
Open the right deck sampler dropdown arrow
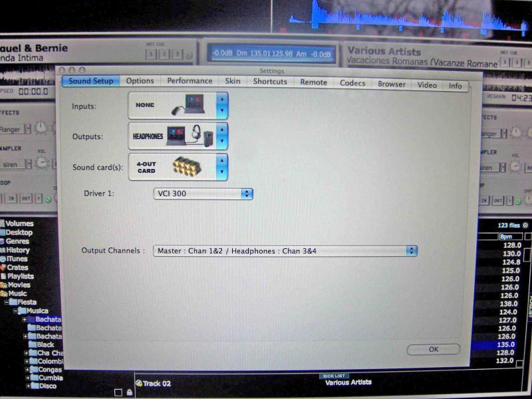point(503,168)
